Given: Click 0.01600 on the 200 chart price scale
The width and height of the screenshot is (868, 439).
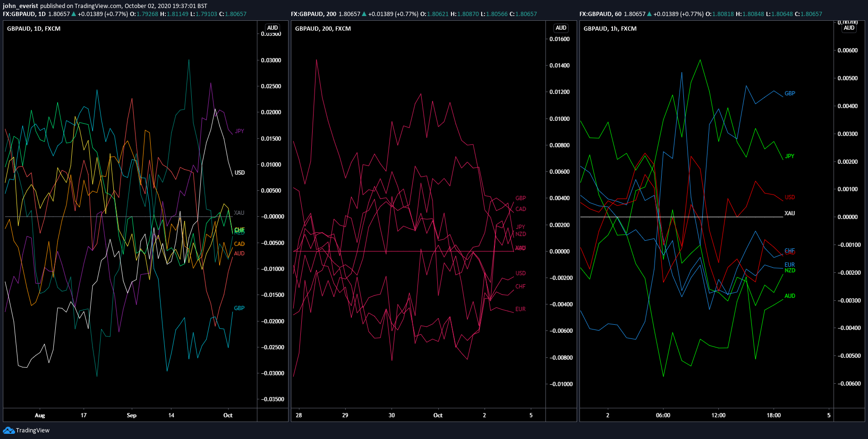Looking at the screenshot, I should coord(560,39).
